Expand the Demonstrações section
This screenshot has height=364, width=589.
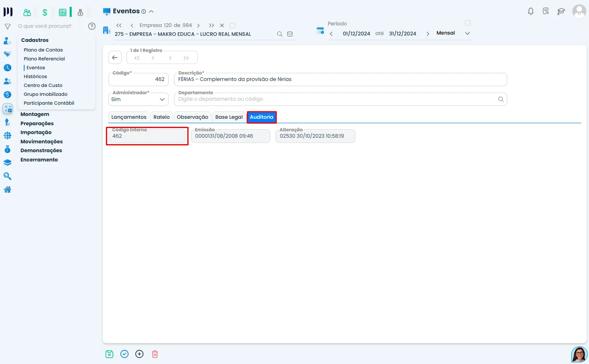(41, 151)
